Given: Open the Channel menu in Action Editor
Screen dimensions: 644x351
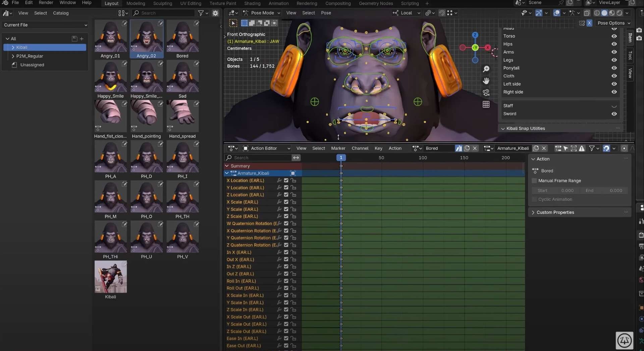Looking at the screenshot, I should coord(360,148).
